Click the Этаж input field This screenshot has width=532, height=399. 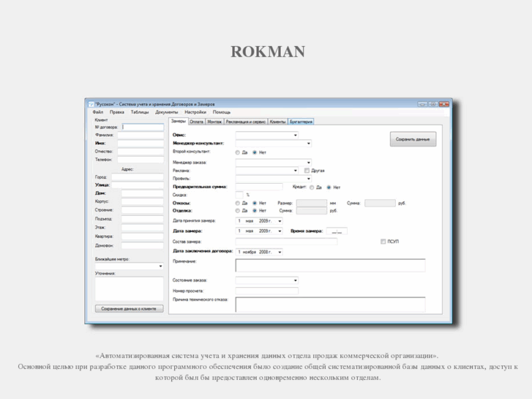[143, 228]
